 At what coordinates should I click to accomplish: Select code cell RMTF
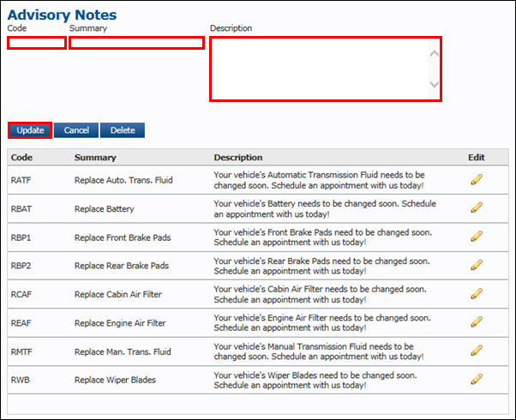21,352
